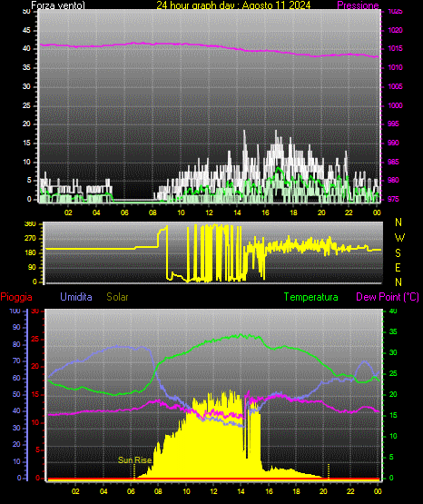The width and height of the screenshot is (423, 504).
Task: Click the 1015 pressure axis value
Action: (x=395, y=48)
